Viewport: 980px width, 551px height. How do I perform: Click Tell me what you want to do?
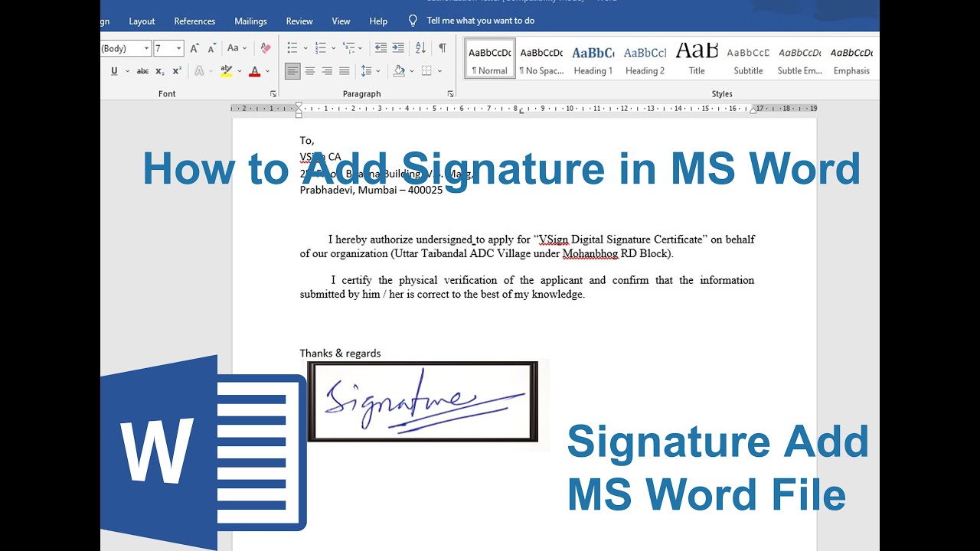tap(481, 21)
